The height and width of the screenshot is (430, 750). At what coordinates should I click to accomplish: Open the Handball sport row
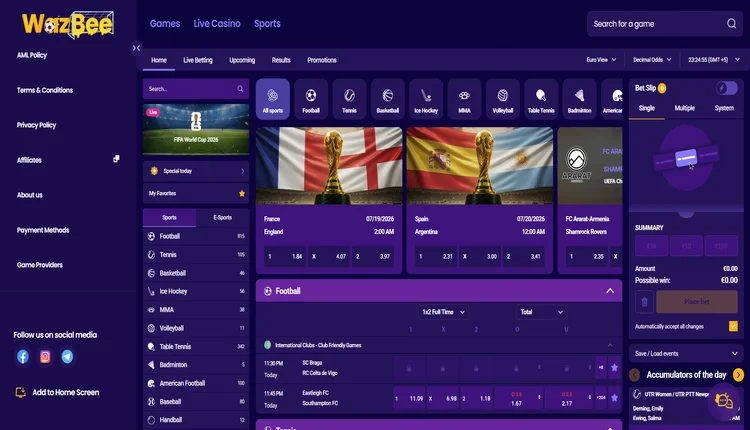[x=196, y=419]
